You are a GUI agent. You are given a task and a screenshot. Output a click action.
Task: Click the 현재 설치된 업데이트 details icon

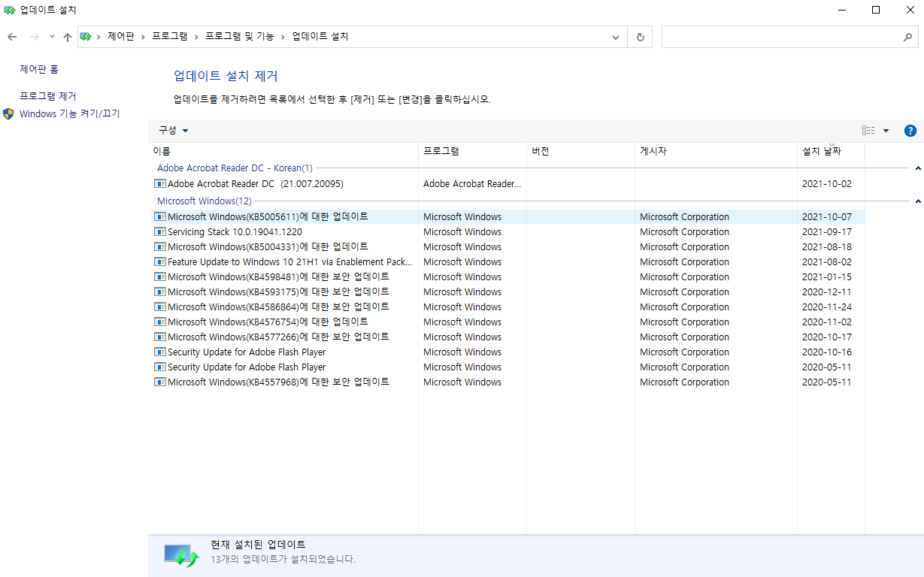coord(181,555)
